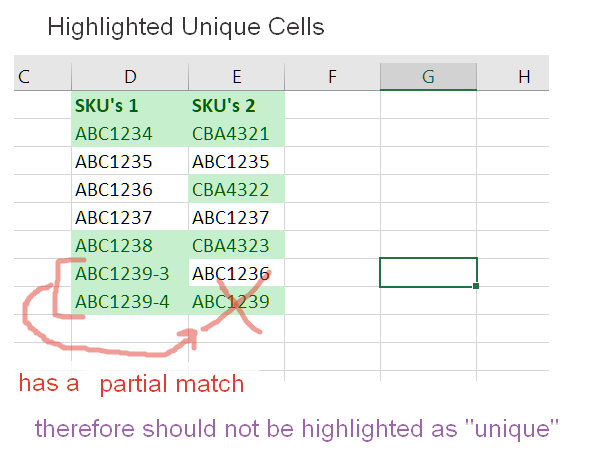Select column F header
The width and height of the screenshot is (613, 456).
332,76
